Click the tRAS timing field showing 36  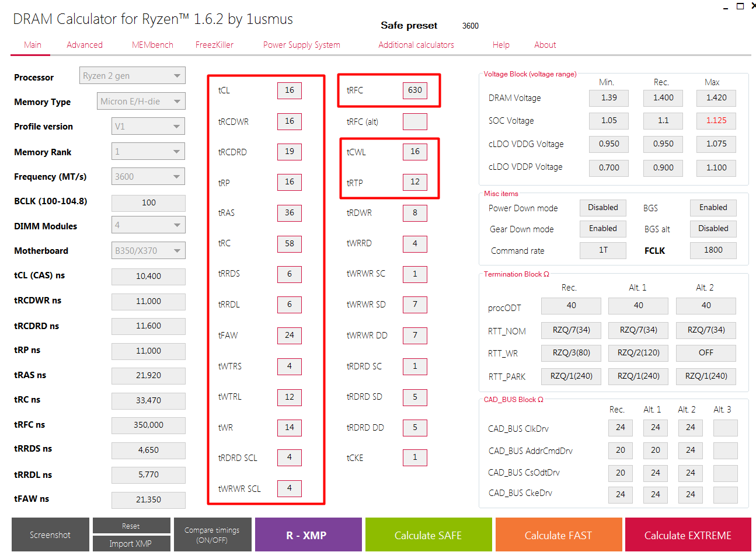pyautogui.click(x=290, y=213)
